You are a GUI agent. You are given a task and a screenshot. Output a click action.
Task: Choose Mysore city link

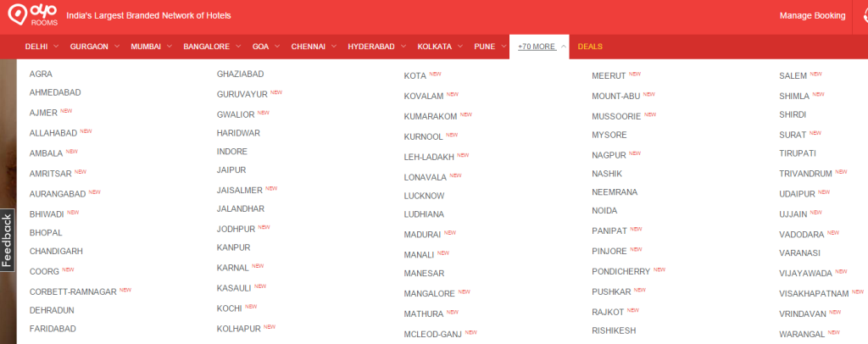point(609,135)
